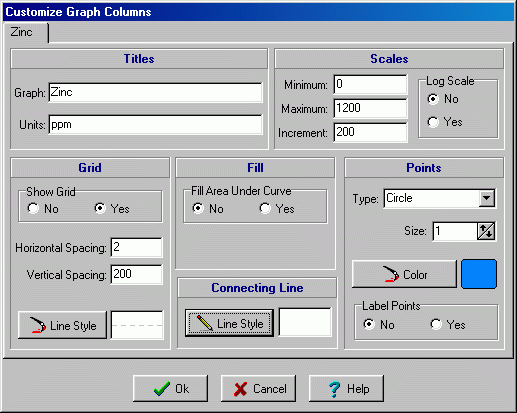Click the red X Cancel icon

(240, 389)
